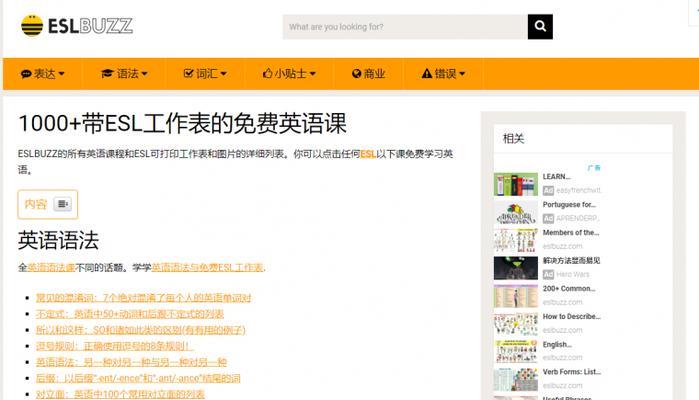Click the LEARN... ad thumbnail with books
Screen dimensions: 699x400
[516, 184]
